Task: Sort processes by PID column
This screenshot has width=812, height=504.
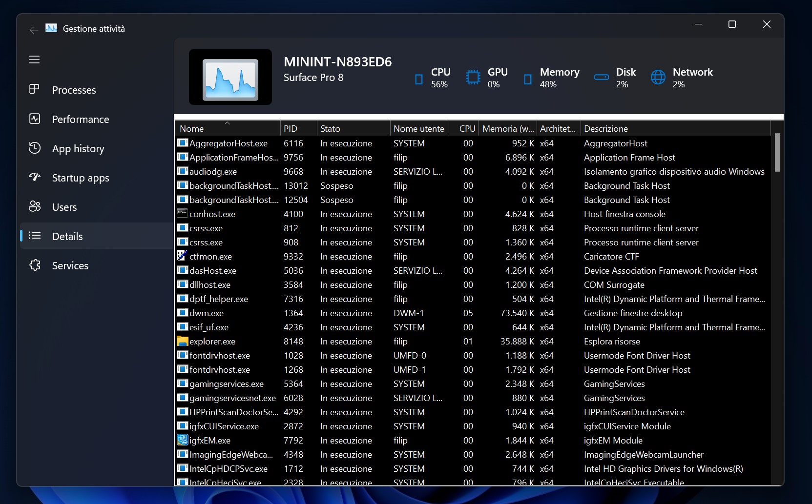Action: [291, 129]
